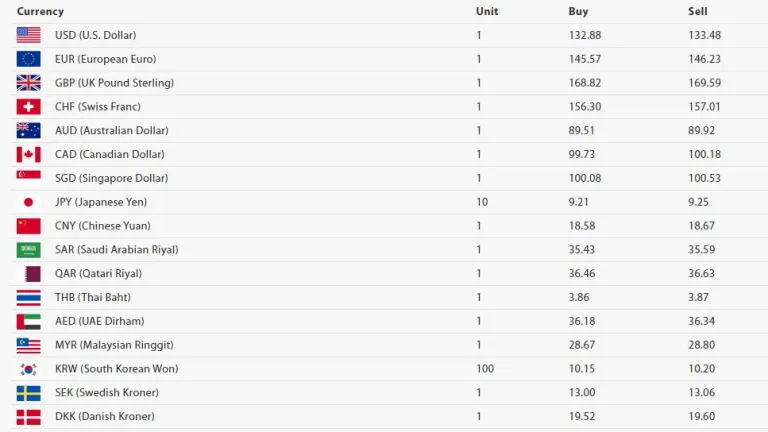Viewport: 768px width, 432px height.
Task: Click the United States flag icon
Action: tap(28, 35)
